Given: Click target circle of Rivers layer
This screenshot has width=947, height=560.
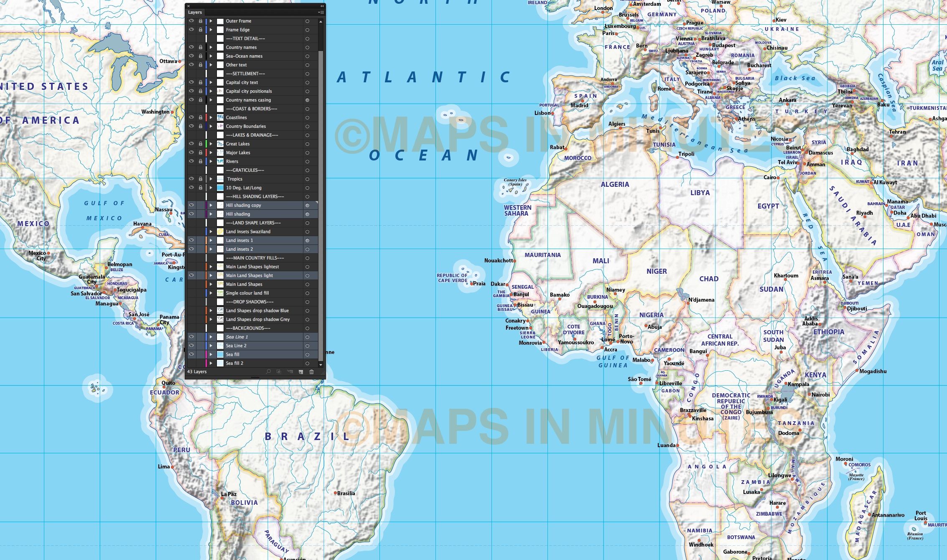Looking at the screenshot, I should pos(307,161).
